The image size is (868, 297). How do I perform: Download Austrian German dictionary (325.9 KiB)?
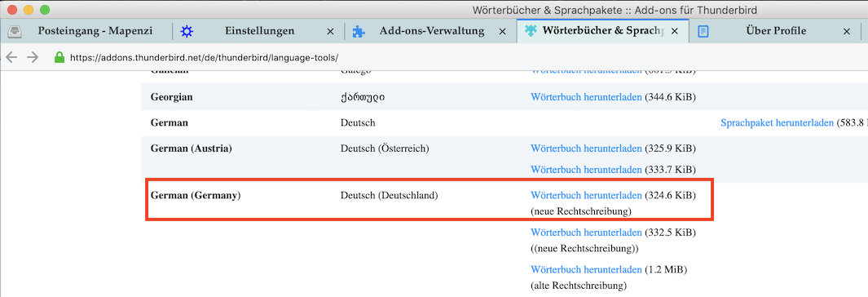586,148
